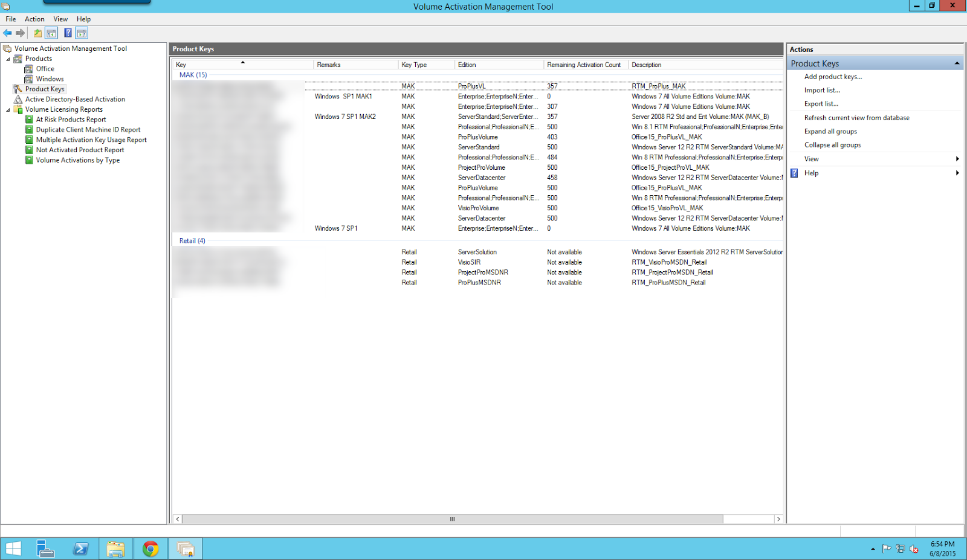Viewport: 967px width, 560px height.
Task: Click the horizontal scrollbar thumb
Action: (452, 519)
